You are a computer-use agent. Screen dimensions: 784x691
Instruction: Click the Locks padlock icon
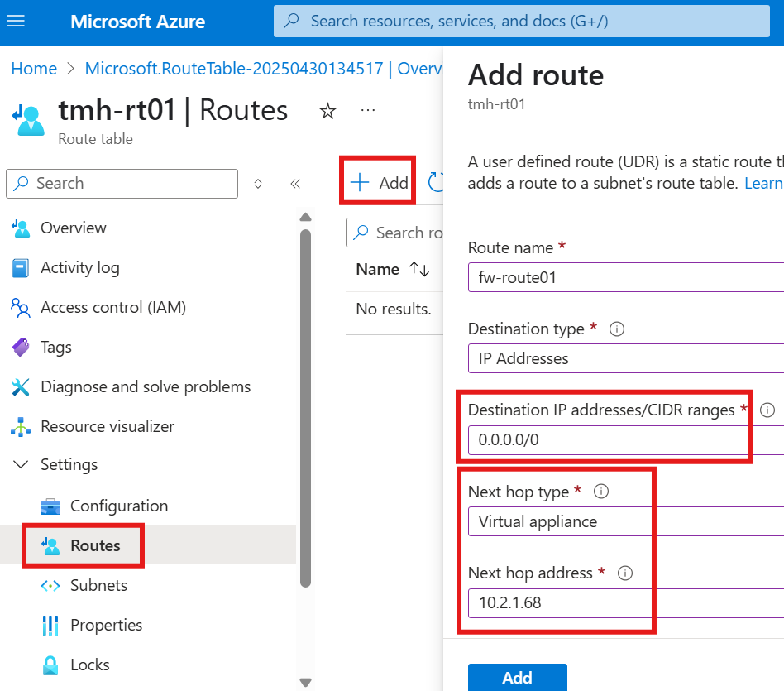[x=50, y=665]
